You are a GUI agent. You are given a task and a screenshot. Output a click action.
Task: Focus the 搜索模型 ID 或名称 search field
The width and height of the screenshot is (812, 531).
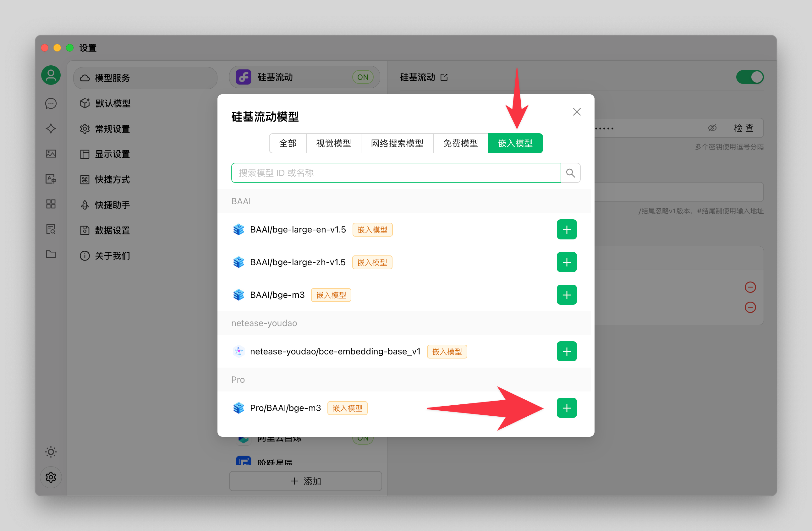point(396,173)
